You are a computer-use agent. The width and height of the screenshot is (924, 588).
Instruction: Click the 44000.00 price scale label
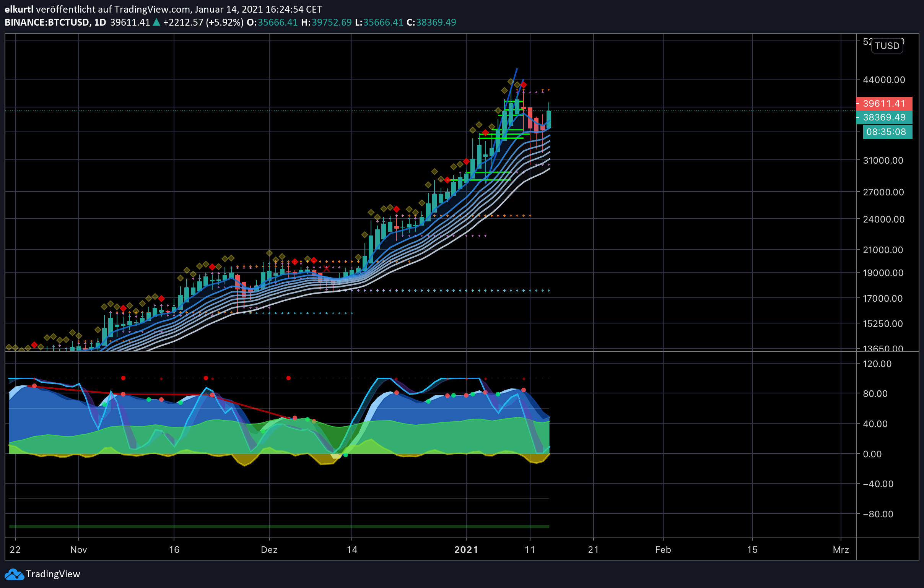point(884,80)
